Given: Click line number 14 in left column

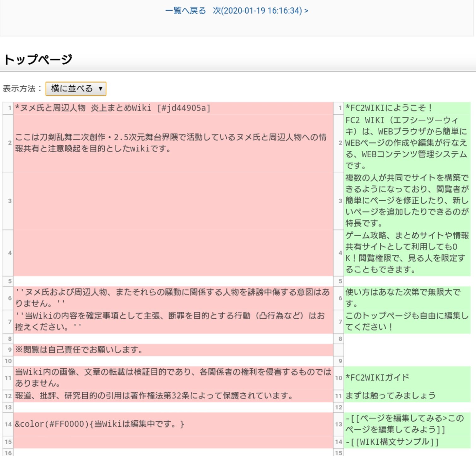Looking at the screenshot, I should [8, 424].
